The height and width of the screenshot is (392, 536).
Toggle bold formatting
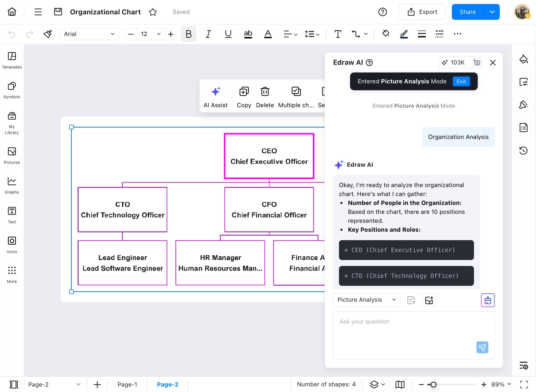(188, 34)
